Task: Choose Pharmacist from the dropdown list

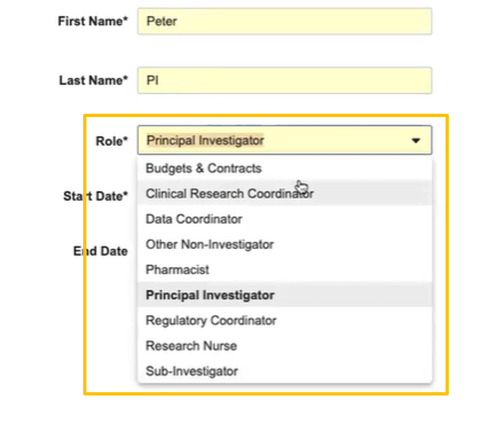Action: [177, 270]
